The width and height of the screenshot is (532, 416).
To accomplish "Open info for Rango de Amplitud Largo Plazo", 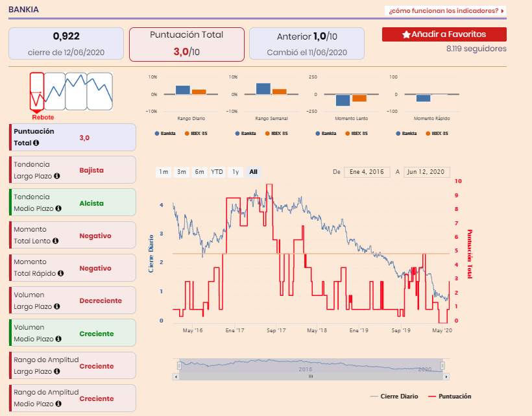I will coord(57,371).
